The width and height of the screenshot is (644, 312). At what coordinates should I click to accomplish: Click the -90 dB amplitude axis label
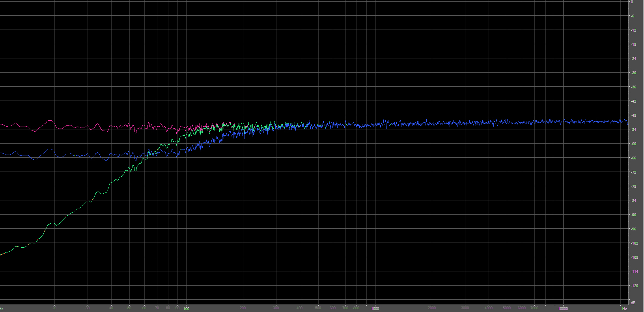coord(633,215)
